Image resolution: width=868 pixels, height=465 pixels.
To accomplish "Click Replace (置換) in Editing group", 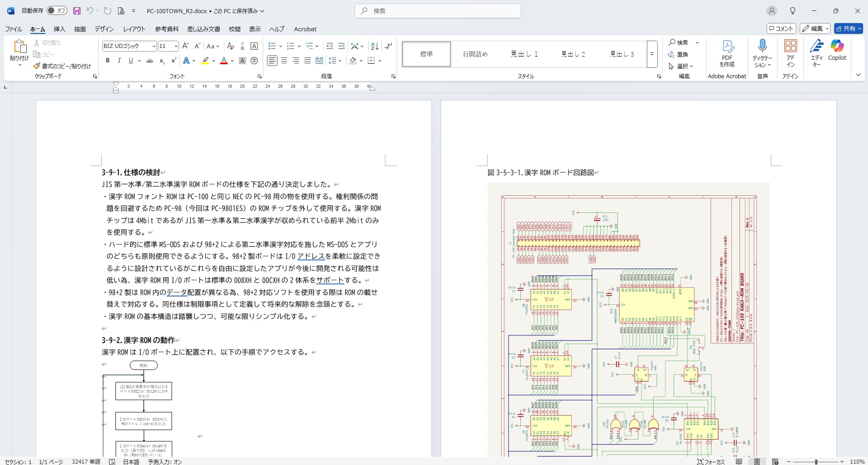I will click(x=678, y=54).
